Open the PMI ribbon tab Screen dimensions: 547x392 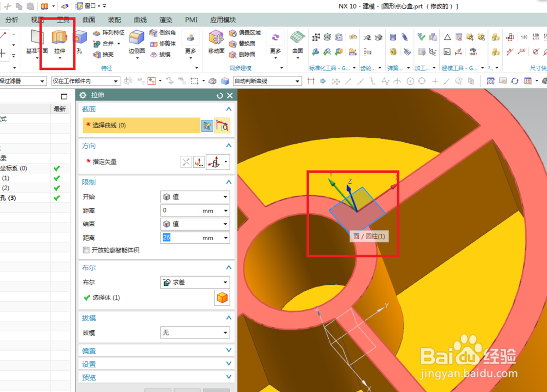pos(191,20)
